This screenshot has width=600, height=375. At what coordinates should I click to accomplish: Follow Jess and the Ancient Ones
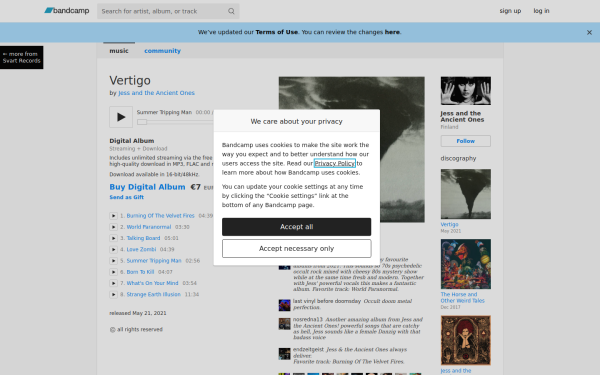[x=466, y=141]
